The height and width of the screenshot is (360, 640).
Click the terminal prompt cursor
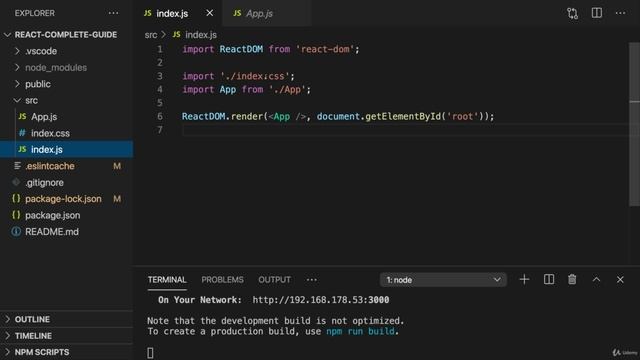click(150, 353)
